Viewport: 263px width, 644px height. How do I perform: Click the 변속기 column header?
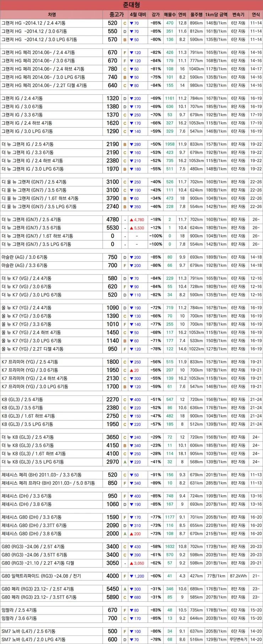coord(238,15)
